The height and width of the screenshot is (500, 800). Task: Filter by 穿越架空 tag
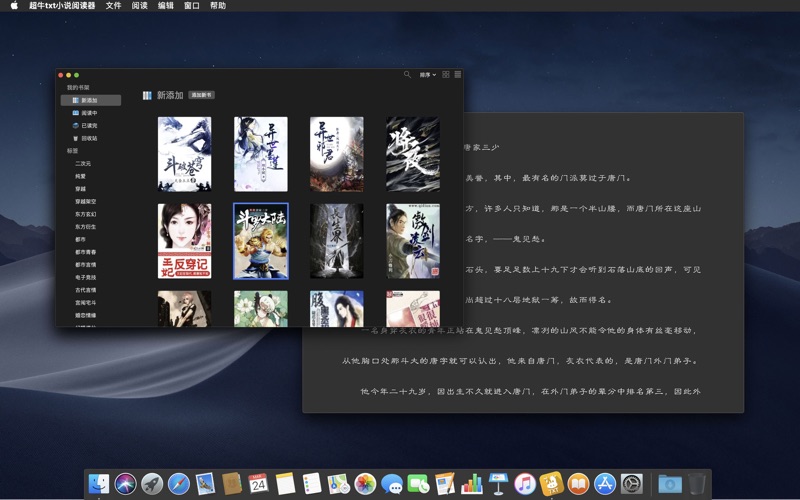(x=86, y=202)
